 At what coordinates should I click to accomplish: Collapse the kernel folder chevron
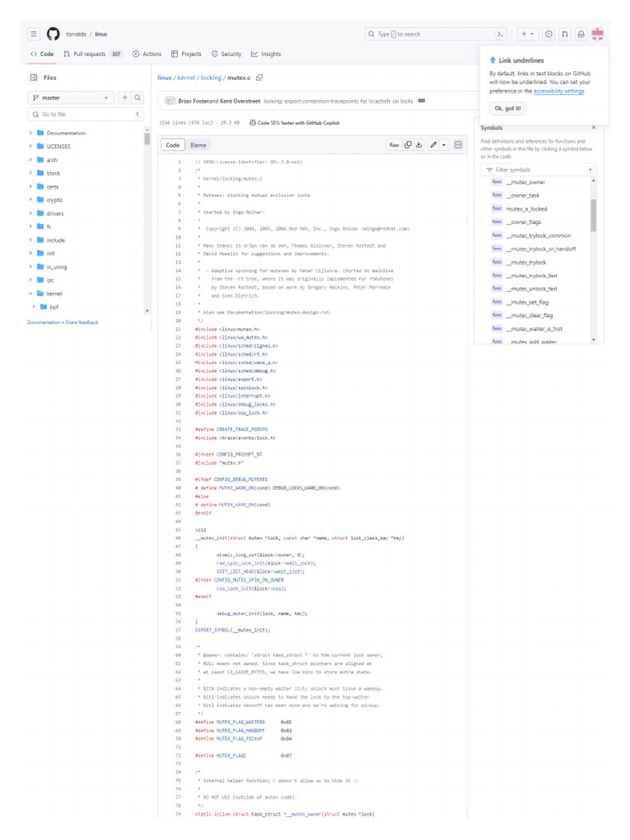(30, 294)
